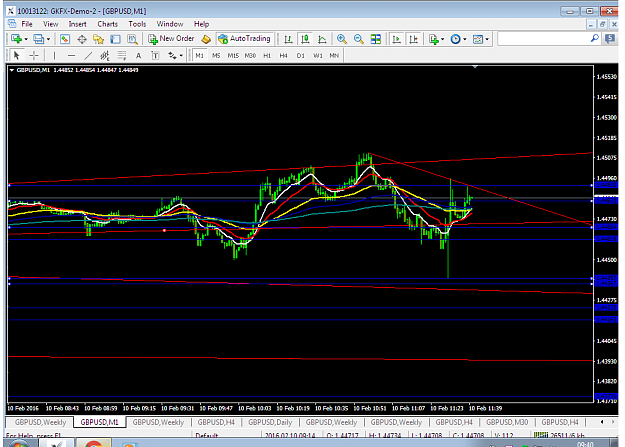Screen dimensions: 625x447
Task: Click the search magnifier icon
Action: click(x=594, y=38)
